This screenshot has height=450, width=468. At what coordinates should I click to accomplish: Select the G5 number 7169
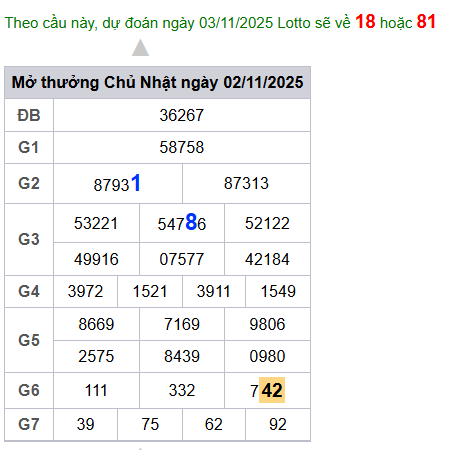[x=182, y=324]
